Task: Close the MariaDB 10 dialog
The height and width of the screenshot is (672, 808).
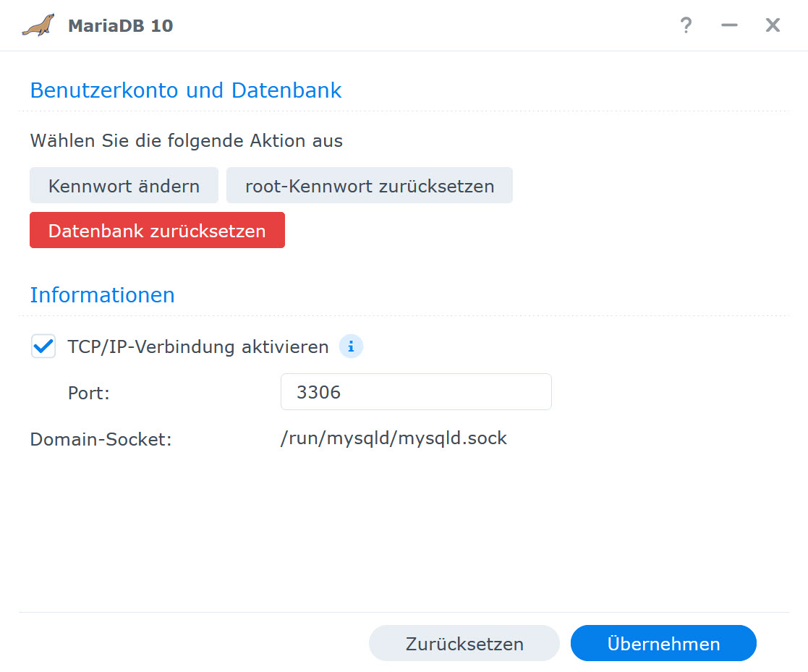Action: pyautogui.click(x=773, y=25)
